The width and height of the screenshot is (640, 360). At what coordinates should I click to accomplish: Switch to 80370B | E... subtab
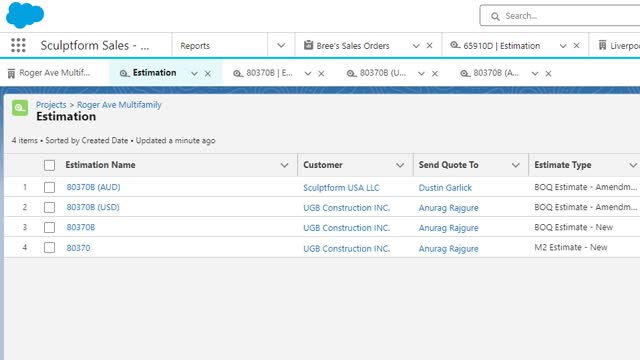pos(269,73)
